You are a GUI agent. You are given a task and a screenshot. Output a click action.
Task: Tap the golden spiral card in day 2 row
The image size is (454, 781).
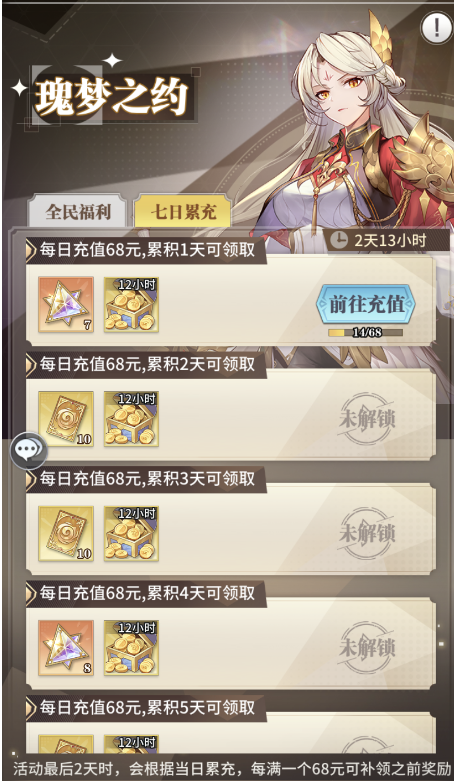click(x=66, y=418)
